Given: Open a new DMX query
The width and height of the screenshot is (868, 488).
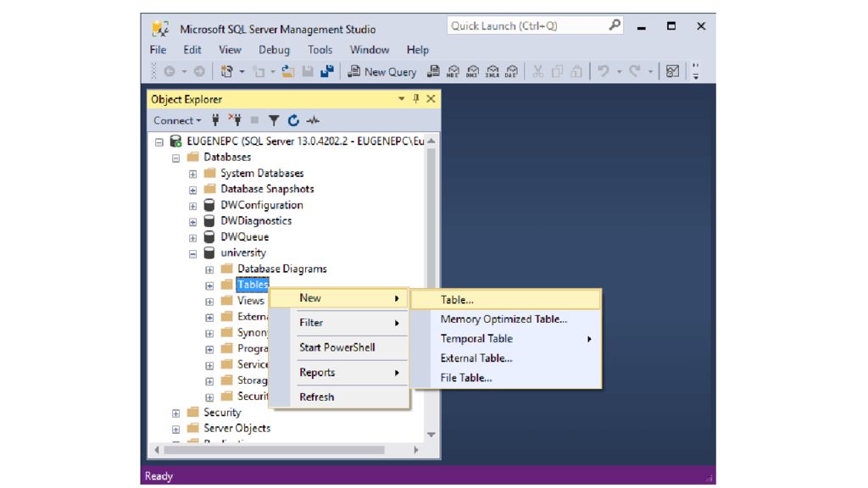Looking at the screenshot, I should pyautogui.click(x=472, y=71).
